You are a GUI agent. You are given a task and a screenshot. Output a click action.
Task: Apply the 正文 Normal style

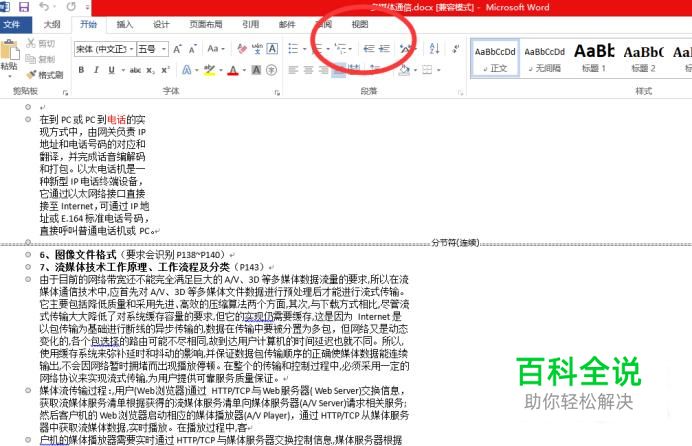coord(495,58)
